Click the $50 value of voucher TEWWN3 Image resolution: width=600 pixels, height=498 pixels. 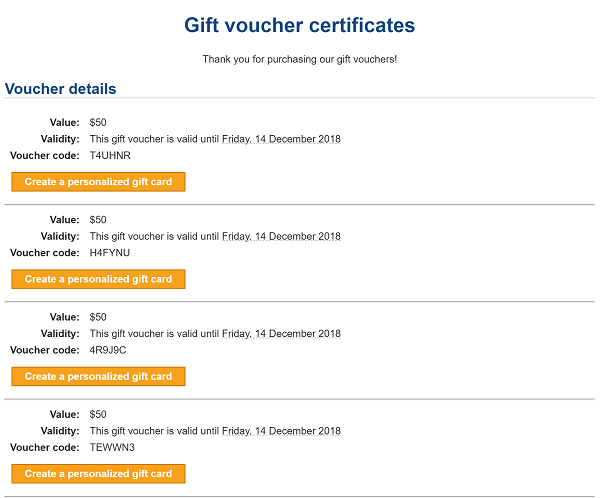98,414
